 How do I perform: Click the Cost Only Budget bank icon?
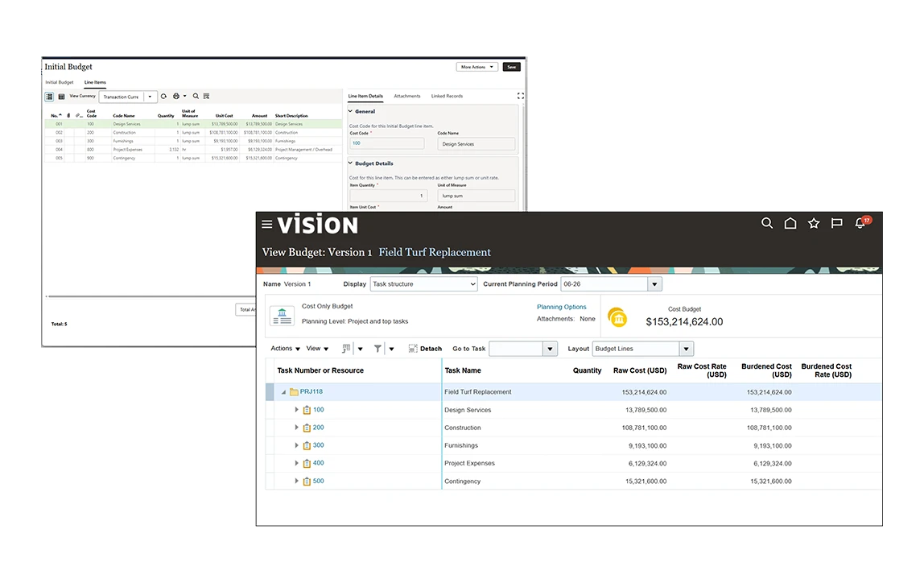(x=283, y=316)
